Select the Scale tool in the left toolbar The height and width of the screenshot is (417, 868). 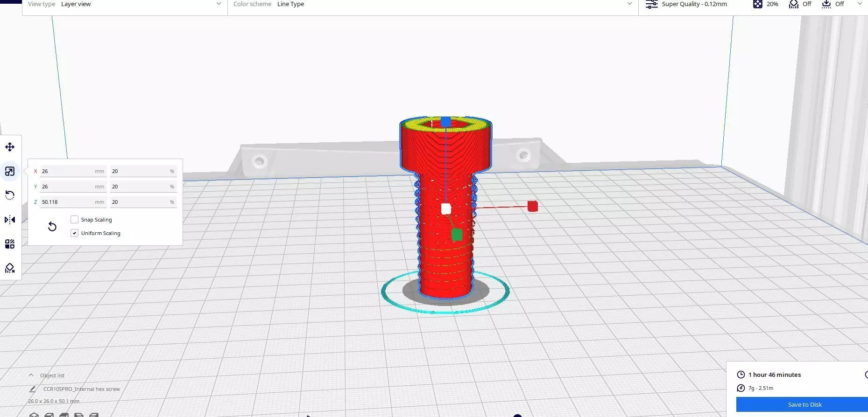coord(10,171)
